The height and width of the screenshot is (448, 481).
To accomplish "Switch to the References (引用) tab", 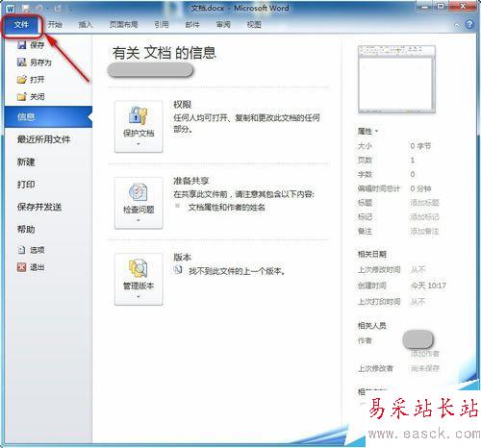I will point(162,25).
